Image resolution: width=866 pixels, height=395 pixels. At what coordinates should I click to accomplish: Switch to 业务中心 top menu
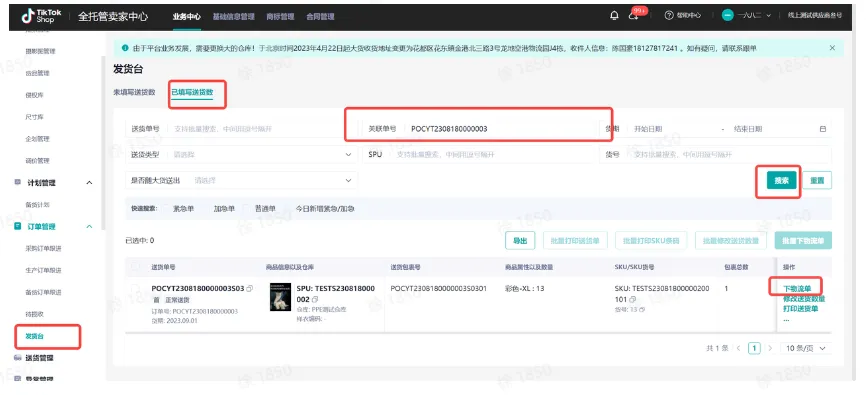point(186,17)
